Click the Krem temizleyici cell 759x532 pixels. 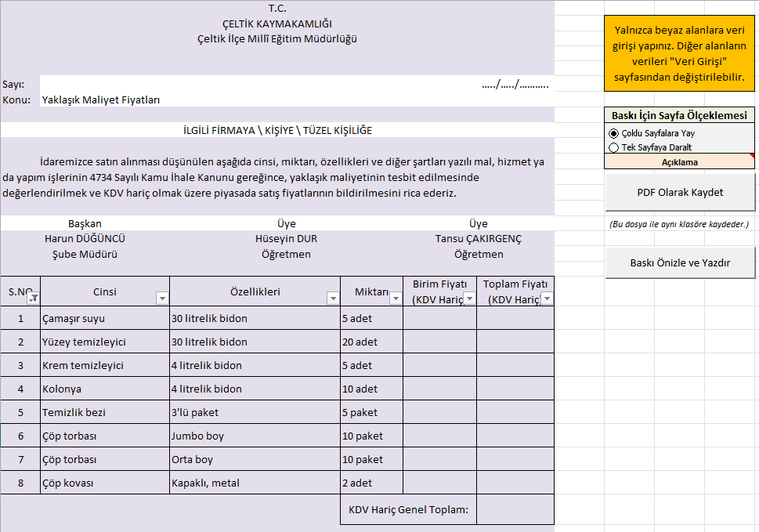tap(105, 365)
